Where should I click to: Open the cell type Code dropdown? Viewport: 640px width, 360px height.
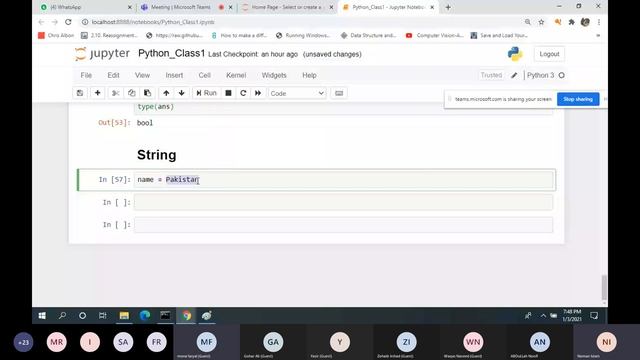coord(297,93)
